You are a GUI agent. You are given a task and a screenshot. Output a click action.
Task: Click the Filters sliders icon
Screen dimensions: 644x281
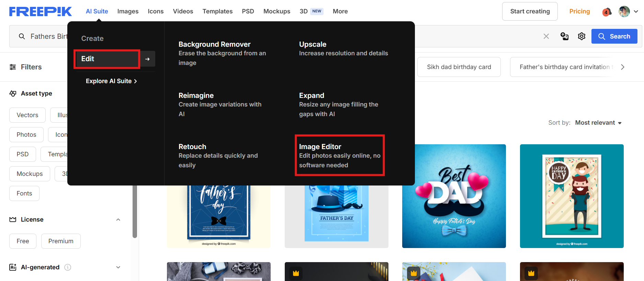click(x=13, y=67)
